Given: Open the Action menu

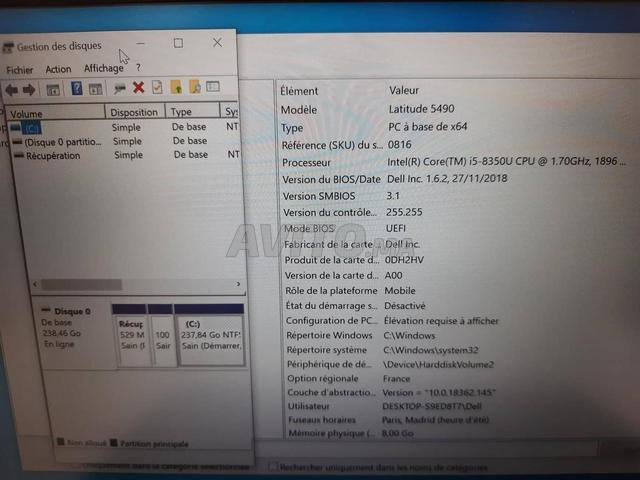Looking at the screenshot, I should coord(58,69).
